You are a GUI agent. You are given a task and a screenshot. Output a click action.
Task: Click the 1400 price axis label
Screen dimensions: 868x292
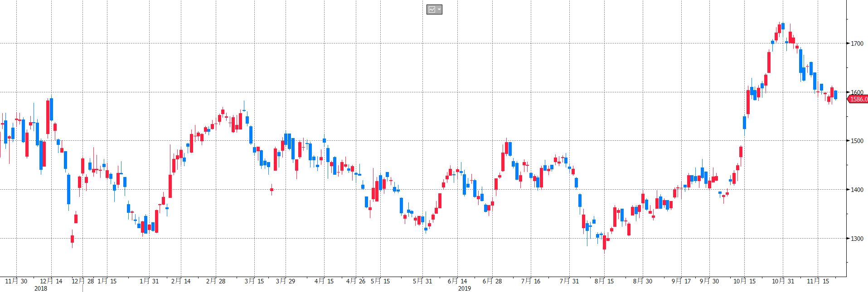(x=857, y=190)
